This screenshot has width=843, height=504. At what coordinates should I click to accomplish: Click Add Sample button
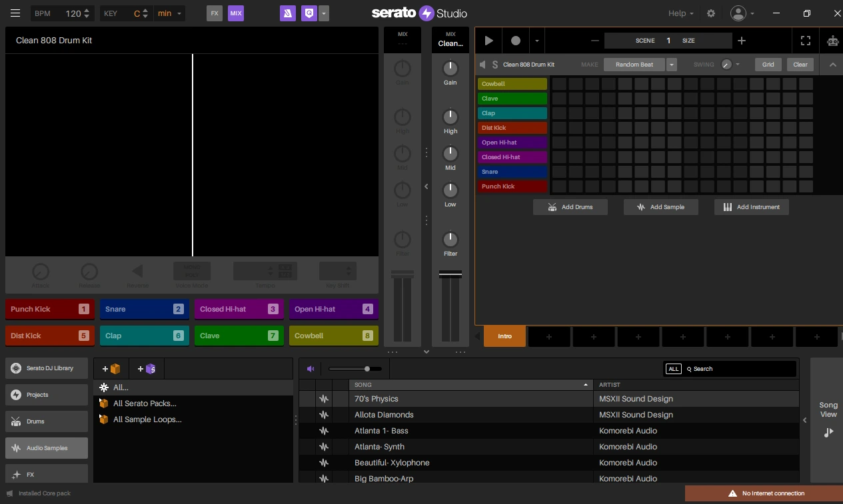pos(660,207)
